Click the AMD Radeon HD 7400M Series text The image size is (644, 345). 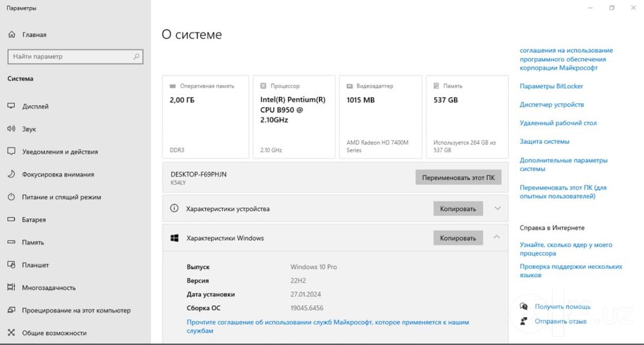(x=377, y=146)
